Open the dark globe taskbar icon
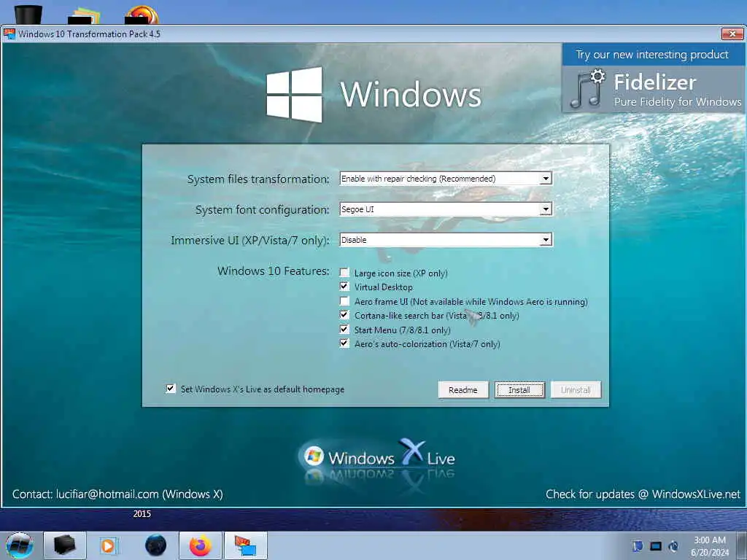This screenshot has height=560, width=747. coord(155,545)
